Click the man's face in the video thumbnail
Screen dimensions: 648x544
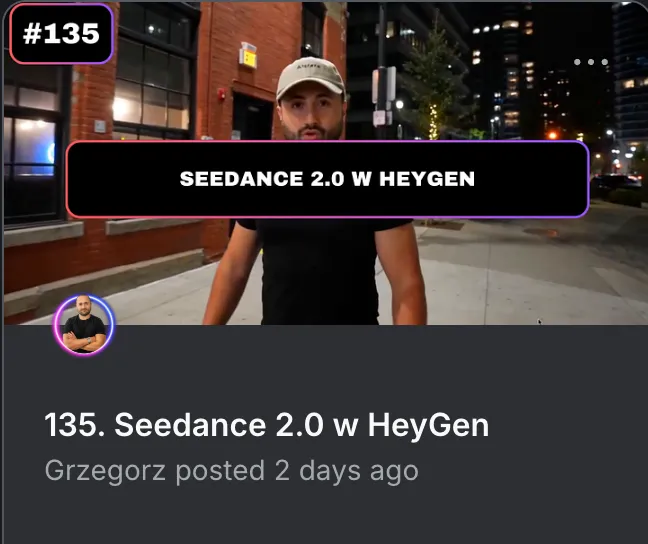click(x=312, y=116)
